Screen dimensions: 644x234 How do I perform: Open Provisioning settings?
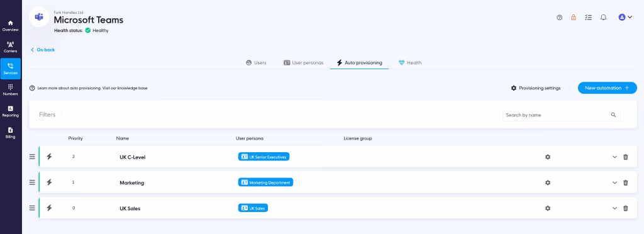point(536,88)
